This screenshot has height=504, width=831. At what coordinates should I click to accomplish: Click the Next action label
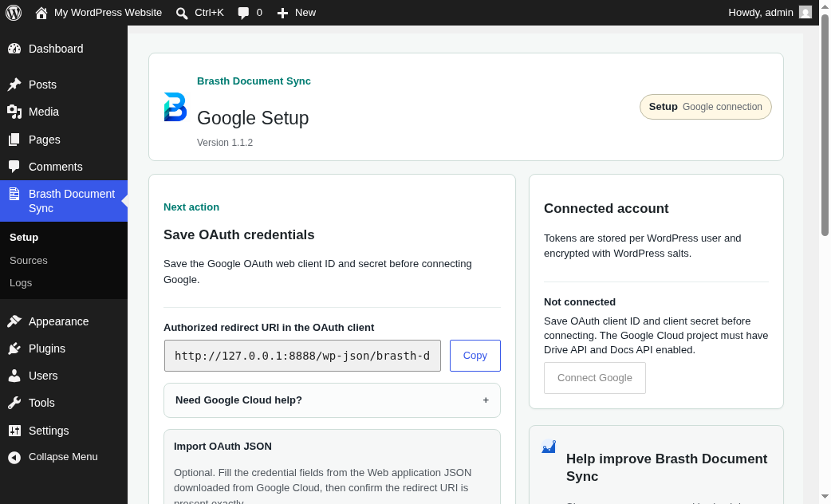[191, 207]
